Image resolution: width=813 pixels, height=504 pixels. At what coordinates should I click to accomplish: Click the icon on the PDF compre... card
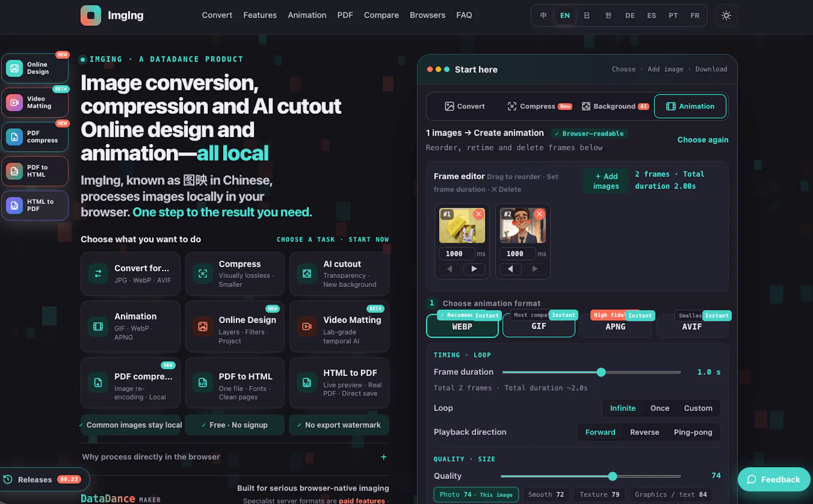coord(98,383)
